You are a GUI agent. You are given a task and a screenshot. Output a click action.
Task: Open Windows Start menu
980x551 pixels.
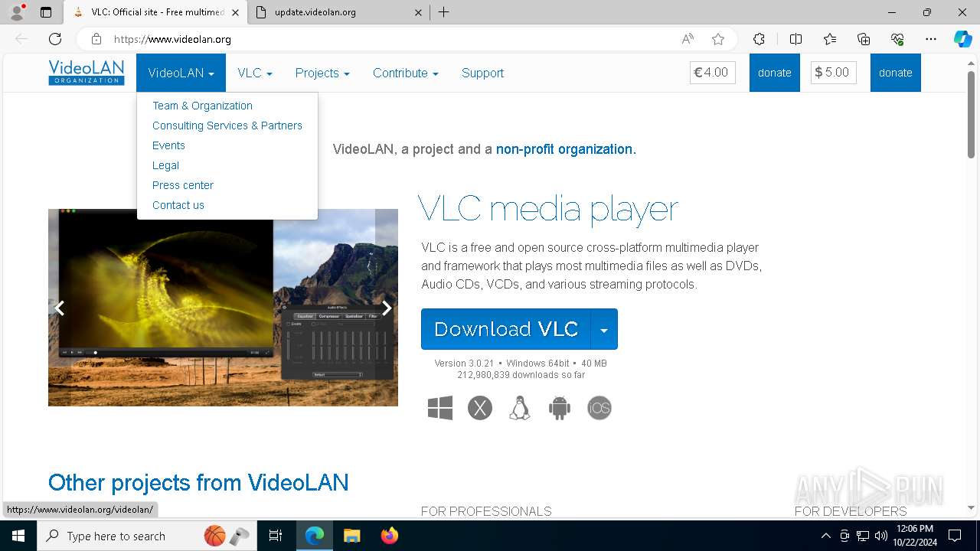(x=18, y=536)
